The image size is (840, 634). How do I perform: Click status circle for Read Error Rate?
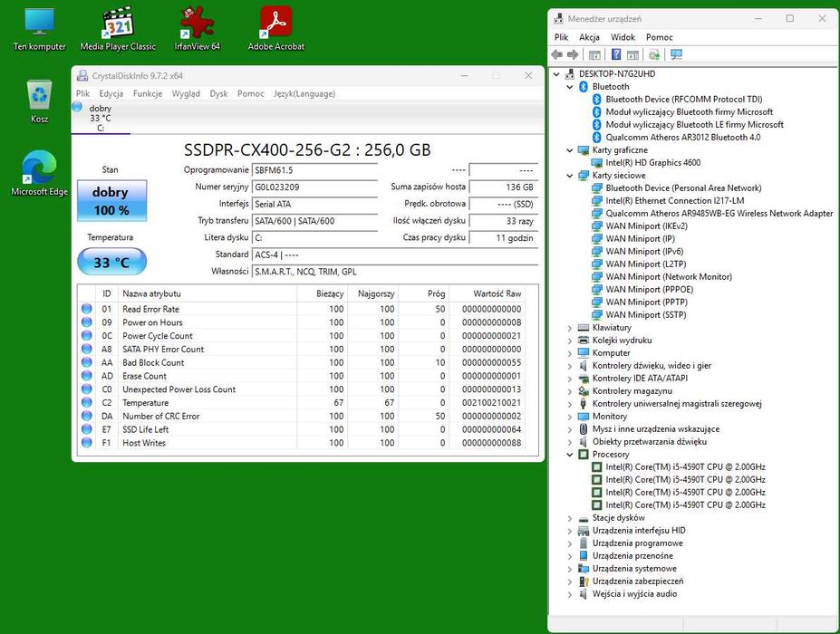[86, 309]
